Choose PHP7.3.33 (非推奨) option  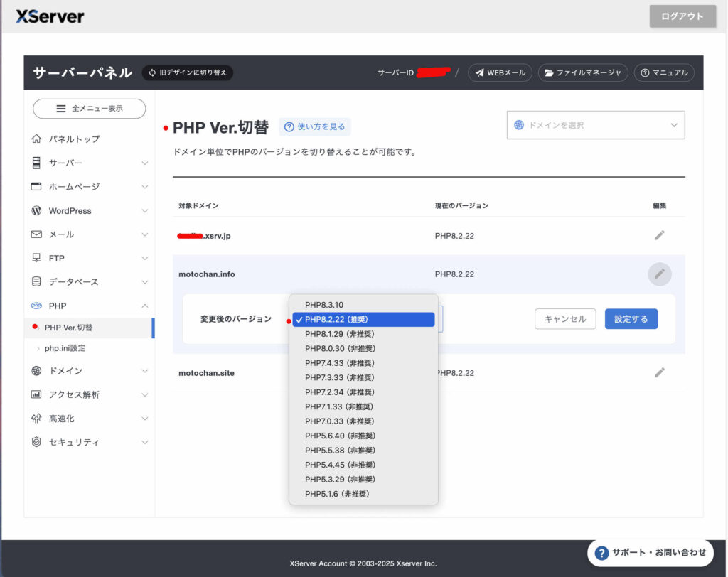[363, 377]
